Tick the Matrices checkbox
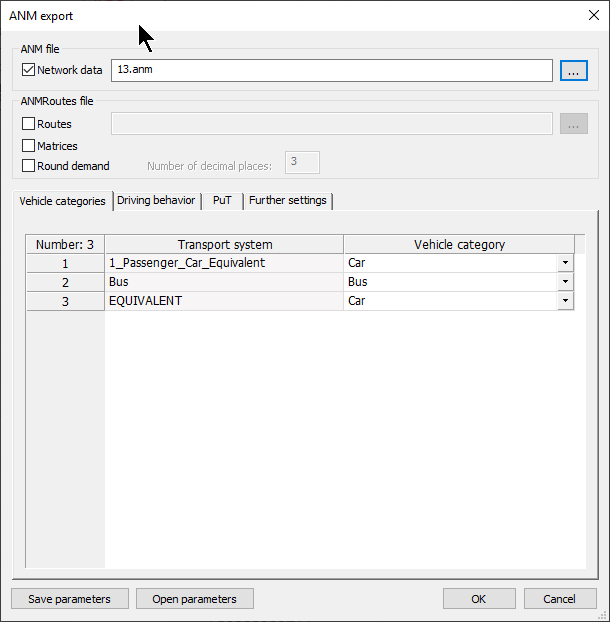Viewport: 610px width, 622px height. click(x=29, y=146)
